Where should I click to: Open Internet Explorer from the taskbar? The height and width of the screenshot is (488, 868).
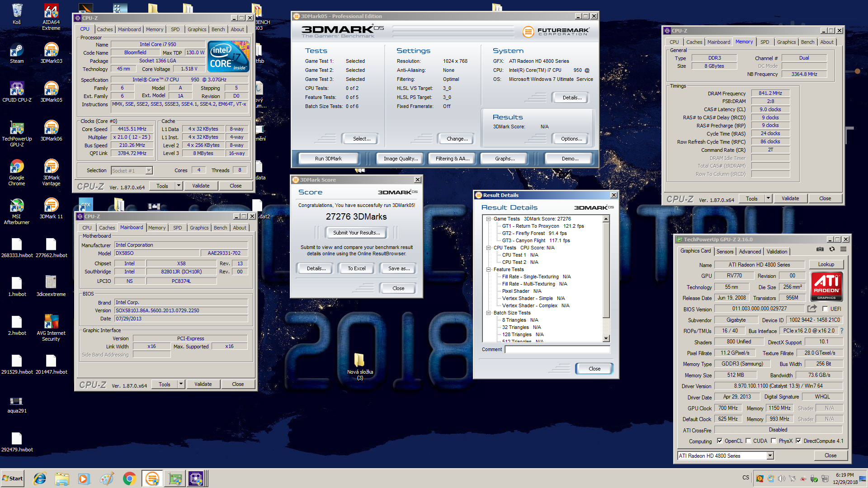pos(40,479)
